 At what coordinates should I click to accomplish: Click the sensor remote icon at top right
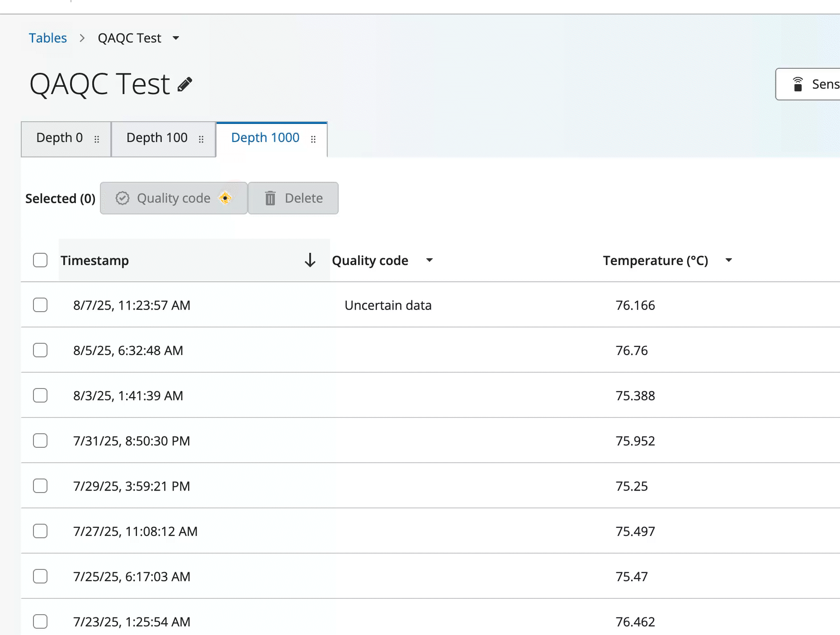798,84
